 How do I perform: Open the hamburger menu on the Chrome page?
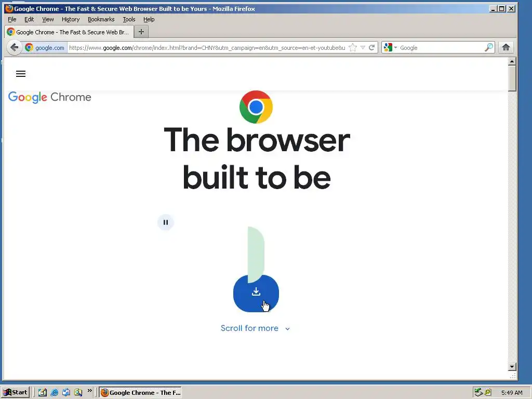[21, 74]
